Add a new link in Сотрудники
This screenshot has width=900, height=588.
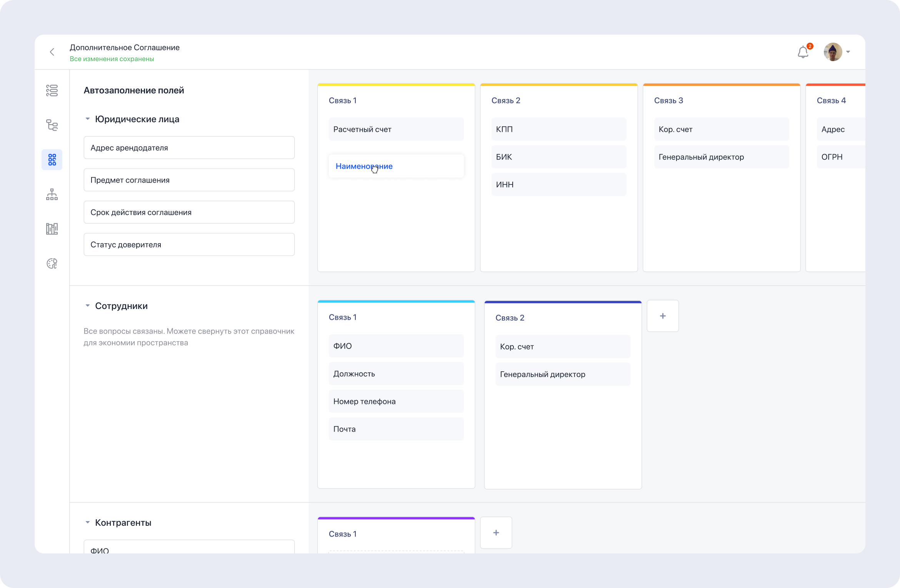(663, 316)
